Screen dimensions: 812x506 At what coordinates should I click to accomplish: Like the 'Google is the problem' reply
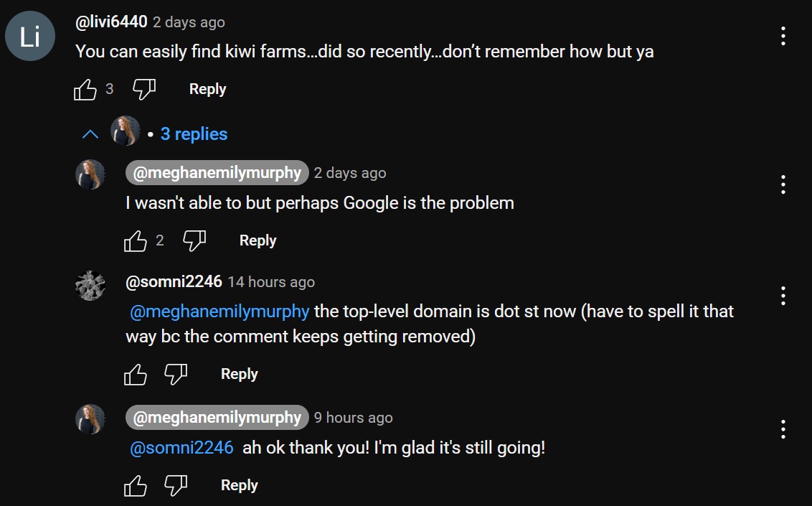point(136,241)
